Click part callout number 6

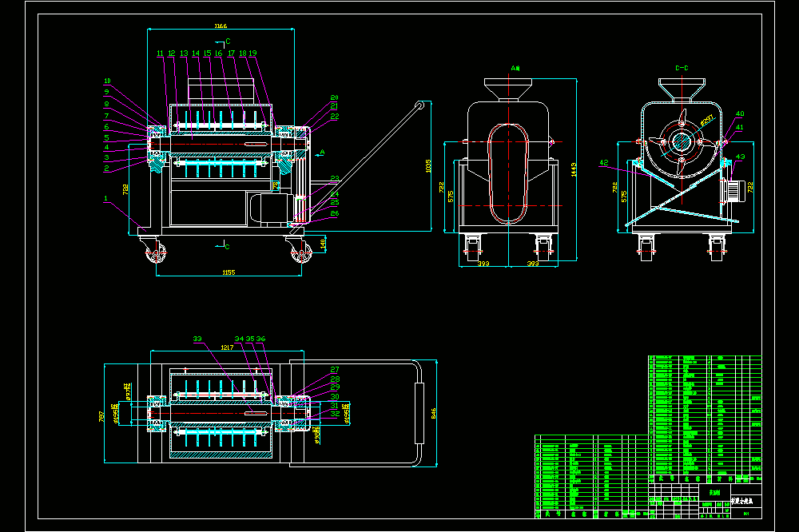[x=106, y=127]
